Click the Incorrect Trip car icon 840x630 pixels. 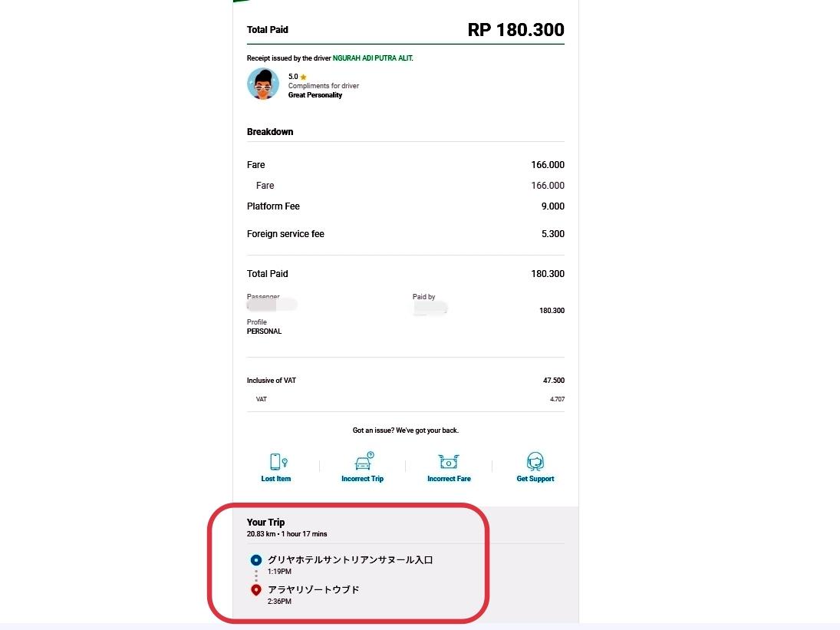(364, 460)
